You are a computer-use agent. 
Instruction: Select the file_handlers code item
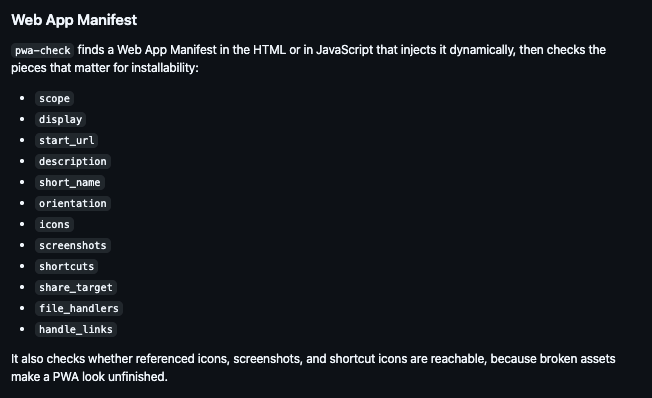click(x=79, y=309)
